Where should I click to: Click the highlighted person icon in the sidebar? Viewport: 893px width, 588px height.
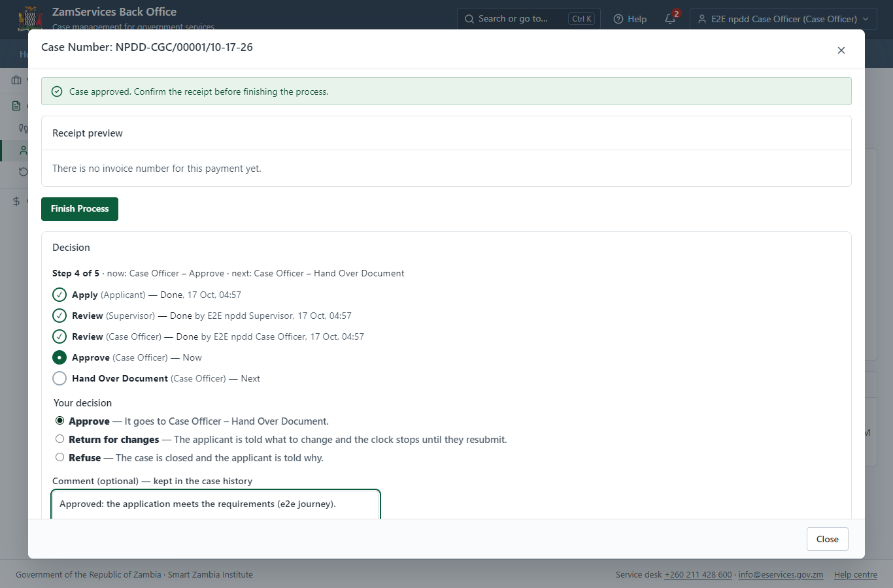coord(23,150)
